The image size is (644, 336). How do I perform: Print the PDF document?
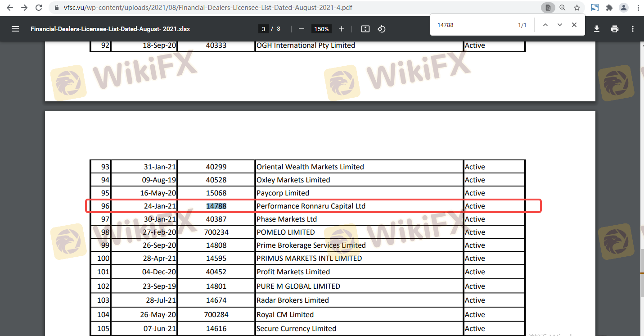[x=615, y=29]
